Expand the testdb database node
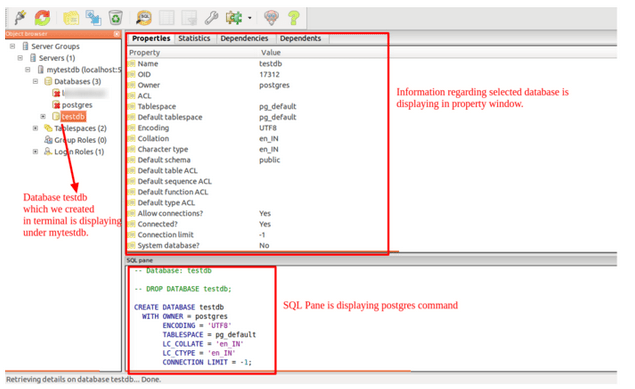 pos(43,117)
